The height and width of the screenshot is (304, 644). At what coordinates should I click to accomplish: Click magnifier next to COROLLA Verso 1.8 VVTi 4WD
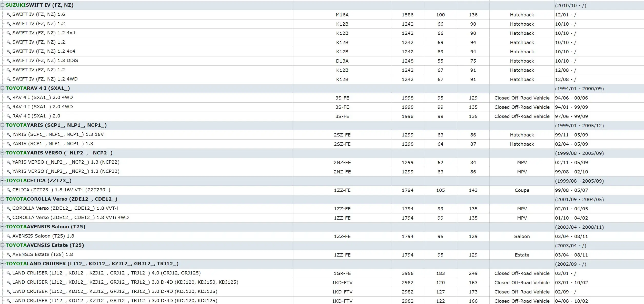tap(9, 218)
